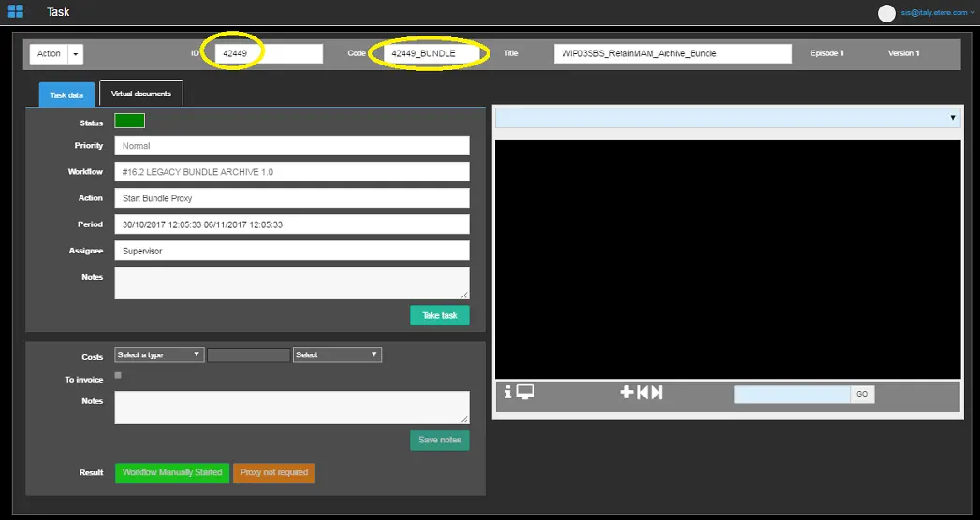This screenshot has width=980, height=520.
Task: Click the monitor display icon below the player
Action: coord(525,393)
